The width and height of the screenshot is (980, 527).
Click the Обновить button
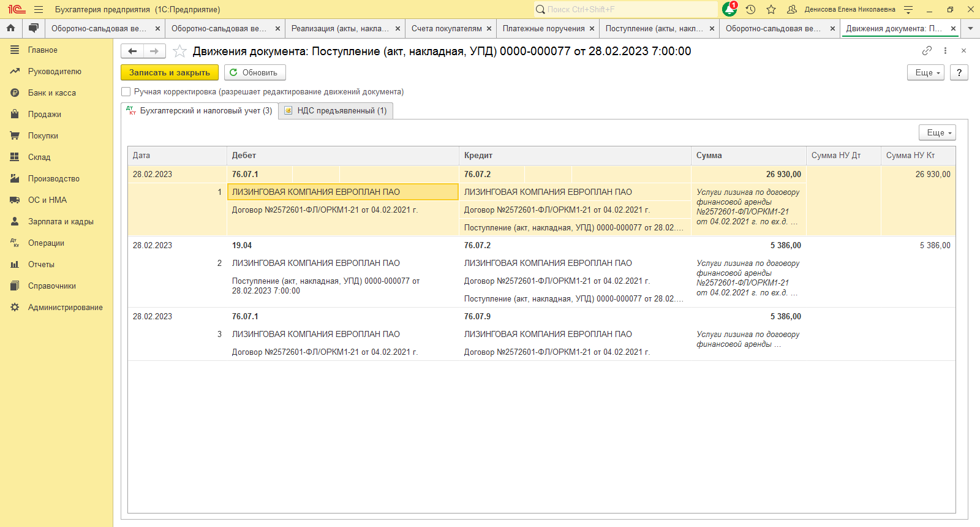[254, 72]
